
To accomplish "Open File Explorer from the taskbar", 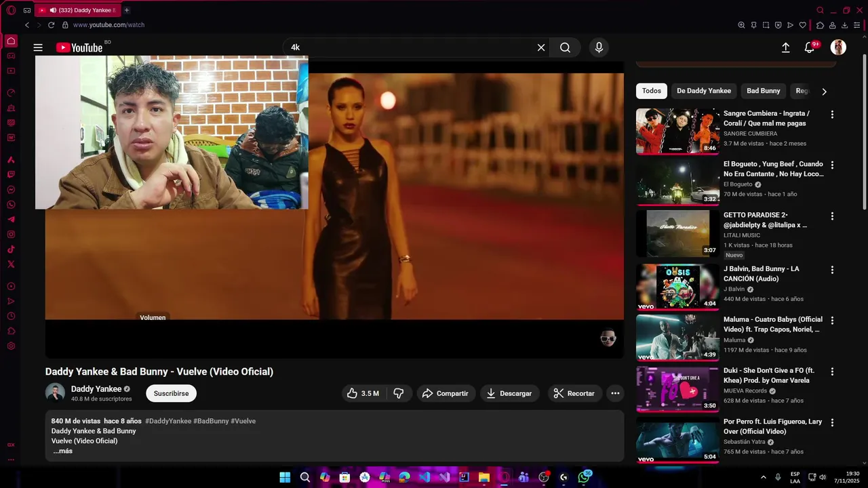I will (x=484, y=477).
